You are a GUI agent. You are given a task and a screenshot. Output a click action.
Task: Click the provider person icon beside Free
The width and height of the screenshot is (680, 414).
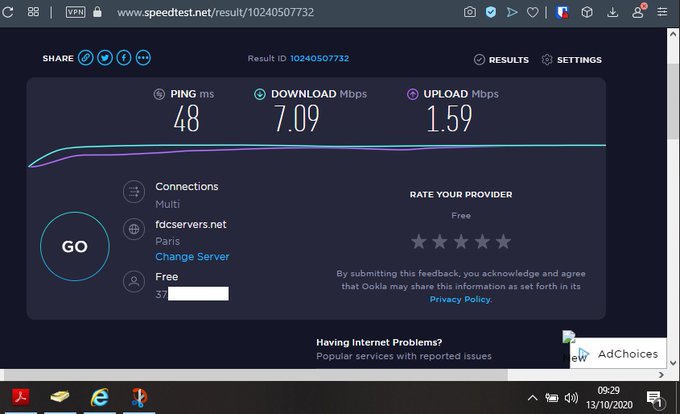tap(134, 281)
